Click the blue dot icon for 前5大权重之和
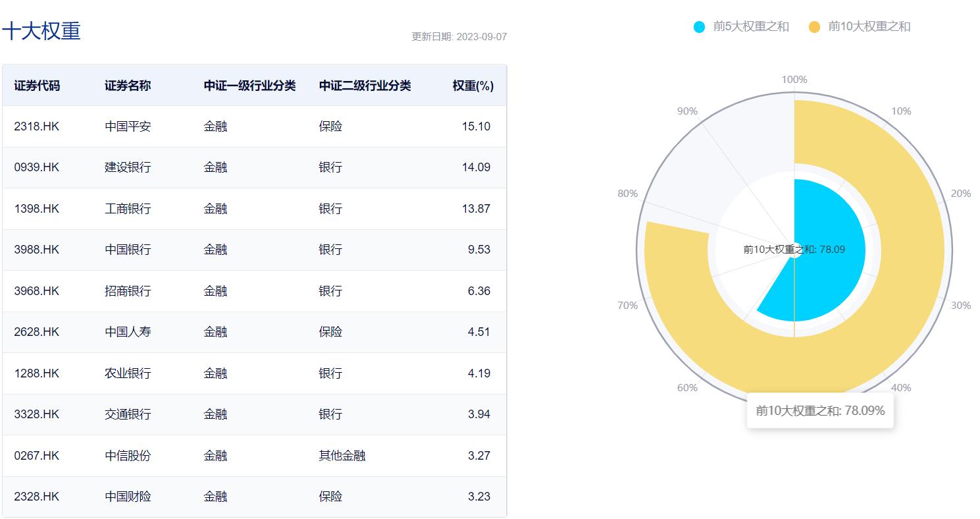 coord(698,26)
